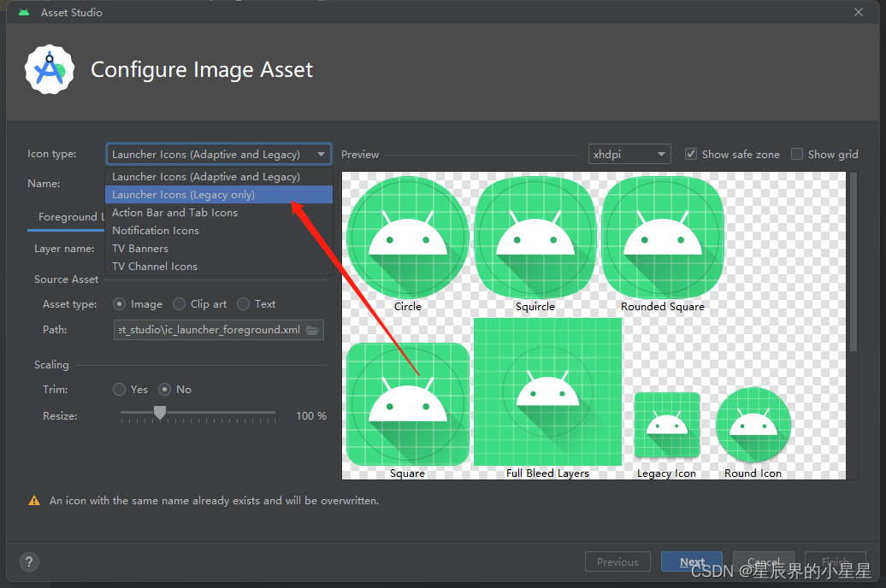
Task: Set Trim to No
Action: [164, 389]
